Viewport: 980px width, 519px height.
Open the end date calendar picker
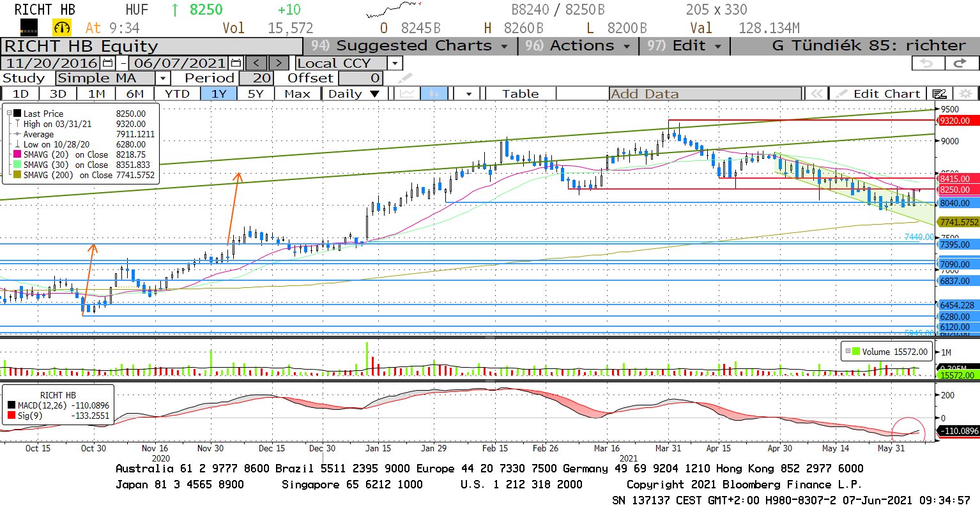coord(236,63)
